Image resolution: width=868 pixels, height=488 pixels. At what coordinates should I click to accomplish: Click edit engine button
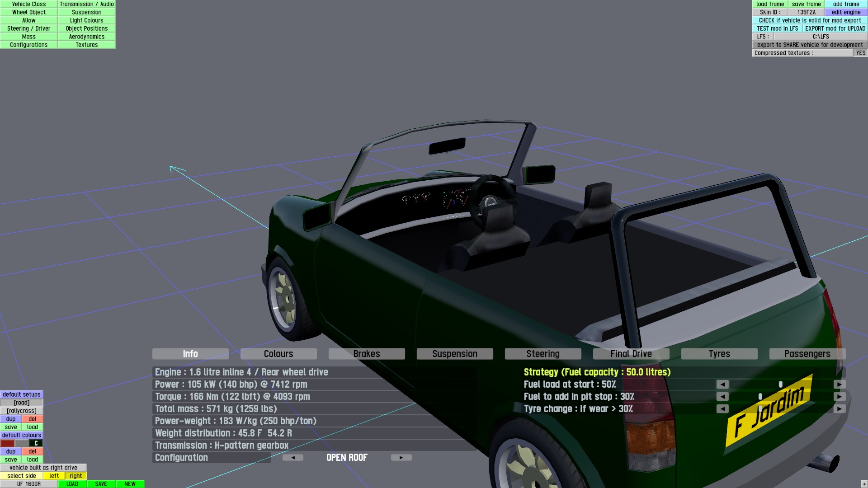(x=846, y=12)
